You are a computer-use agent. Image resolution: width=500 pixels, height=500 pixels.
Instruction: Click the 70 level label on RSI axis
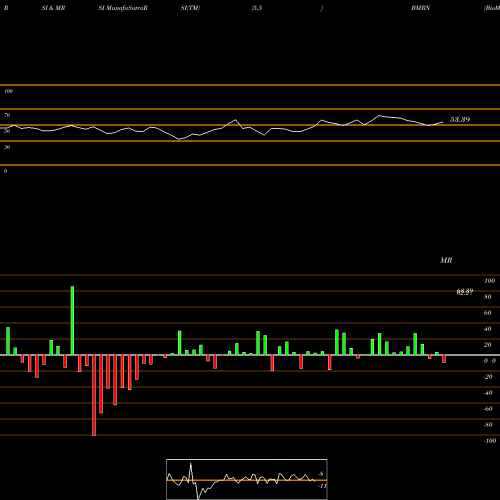click(x=7, y=115)
